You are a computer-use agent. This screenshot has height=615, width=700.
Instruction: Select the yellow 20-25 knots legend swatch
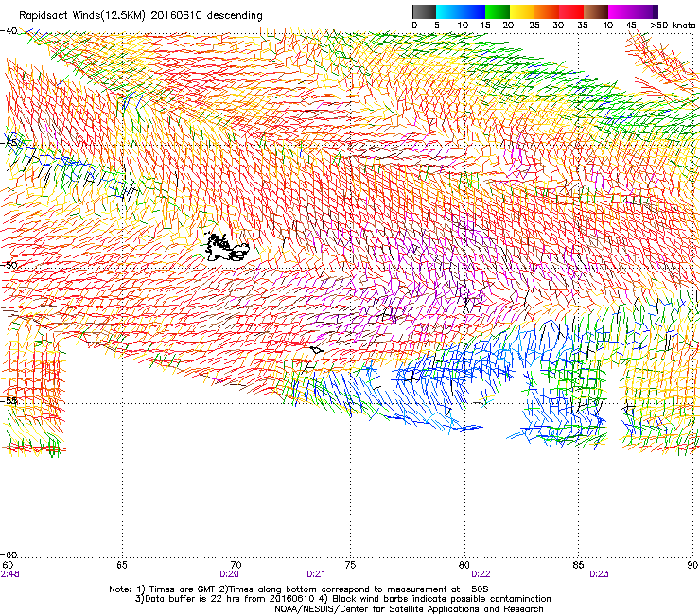click(522, 11)
